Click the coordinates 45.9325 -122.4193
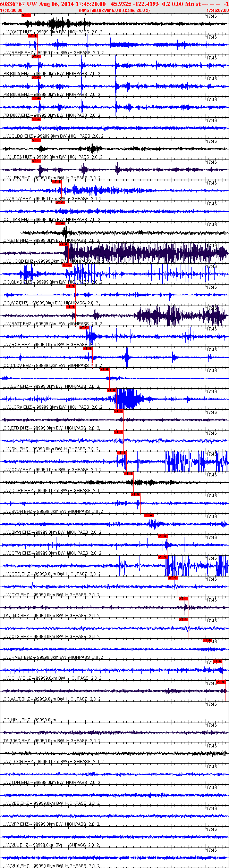 tap(135, 4)
